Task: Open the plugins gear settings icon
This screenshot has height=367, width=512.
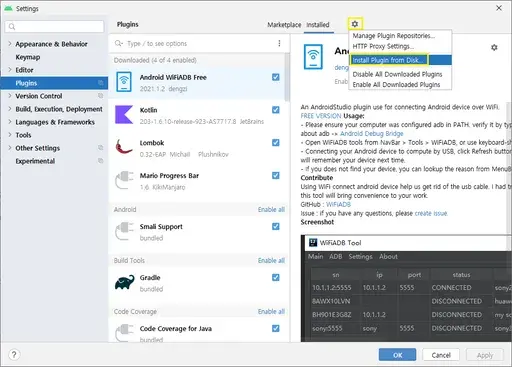Action: pyautogui.click(x=355, y=24)
